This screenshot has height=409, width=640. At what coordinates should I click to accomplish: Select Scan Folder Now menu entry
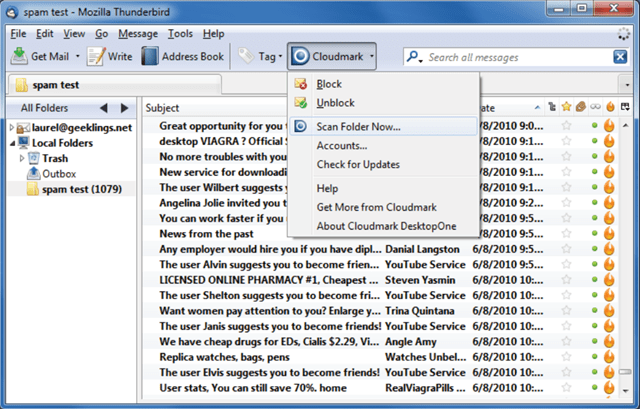click(383, 127)
